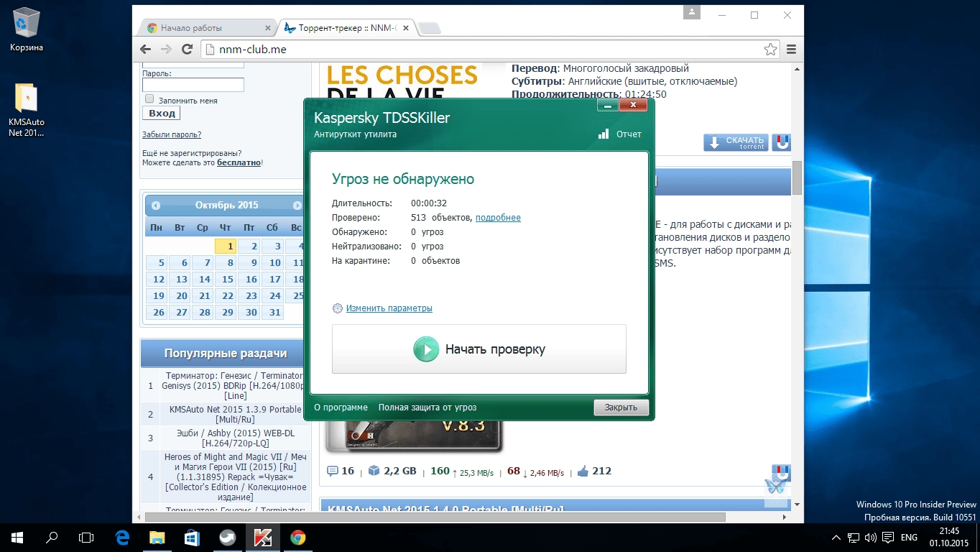The width and height of the screenshot is (980, 552).
Task: Click the lower magnet icon near page bottom
Action: (x=781, y=474)
